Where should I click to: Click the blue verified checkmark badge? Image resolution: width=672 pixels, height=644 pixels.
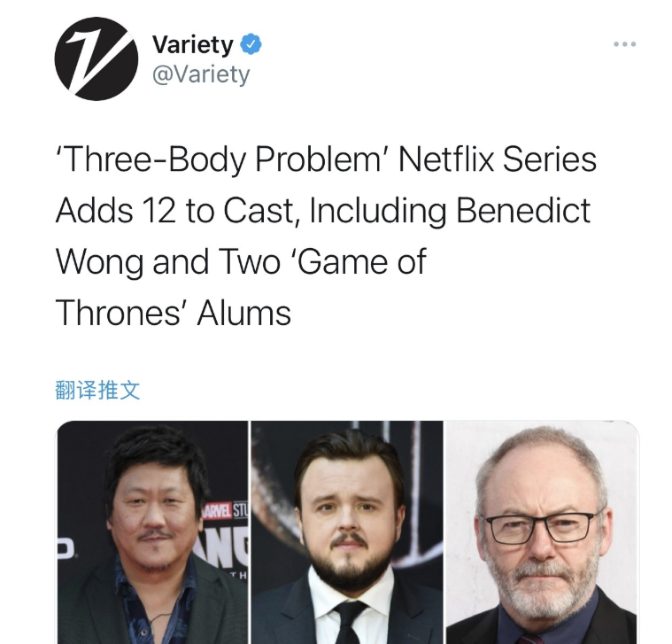pyautogui.click(x=251, y=43)
